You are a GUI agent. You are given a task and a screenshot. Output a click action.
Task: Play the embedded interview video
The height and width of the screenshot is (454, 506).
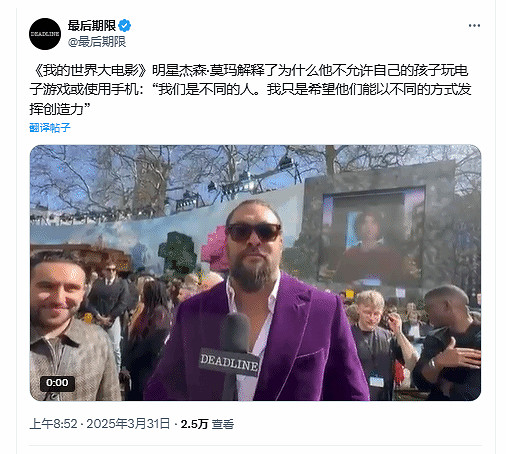[255, 273]
